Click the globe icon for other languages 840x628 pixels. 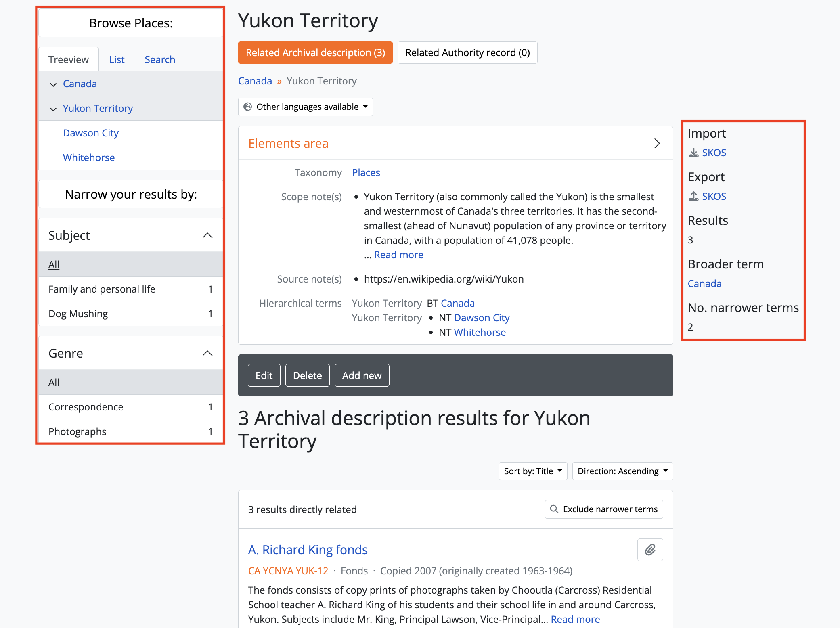[247, 107]
